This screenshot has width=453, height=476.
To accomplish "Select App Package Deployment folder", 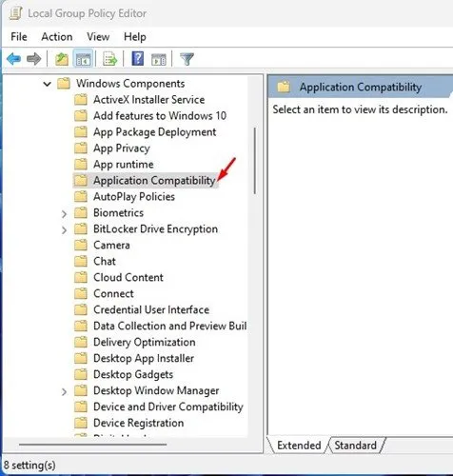I will [155, 132].
